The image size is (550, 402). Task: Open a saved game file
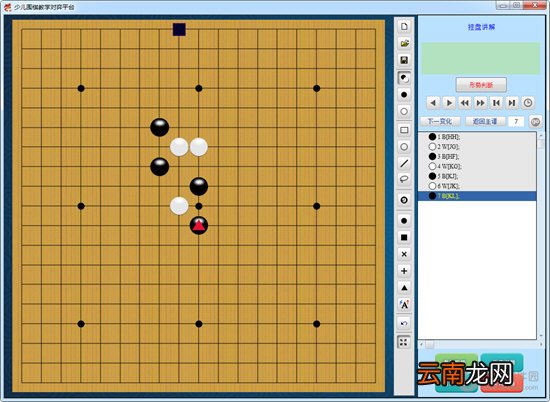pyautogui.click(x=404, y=43)
